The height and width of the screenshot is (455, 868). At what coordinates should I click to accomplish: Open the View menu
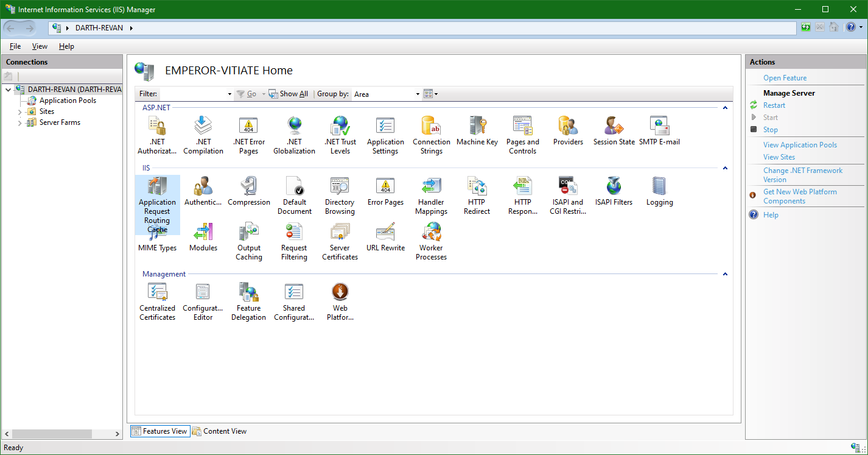[x=39, y=46]
